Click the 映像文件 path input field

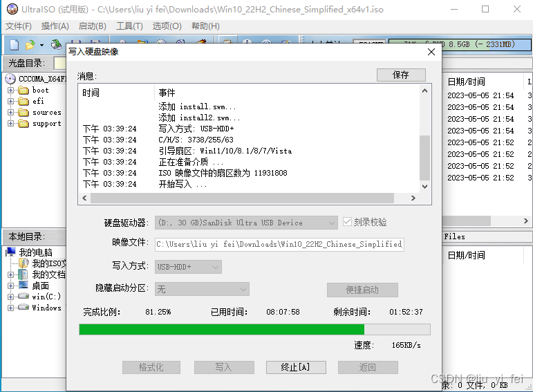coord(279,245)
